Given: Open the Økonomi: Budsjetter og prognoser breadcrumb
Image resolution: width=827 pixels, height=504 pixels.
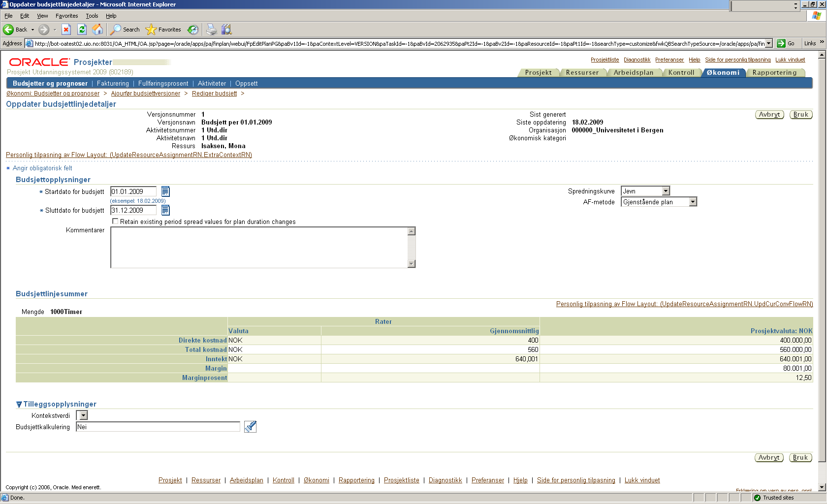Looking at the screenshot, I should tap(53, 94).
